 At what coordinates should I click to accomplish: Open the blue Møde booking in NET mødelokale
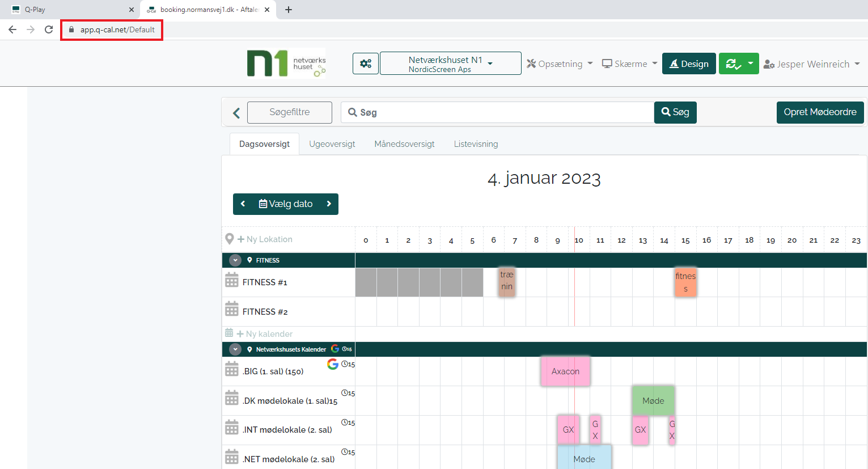[584, 458]
